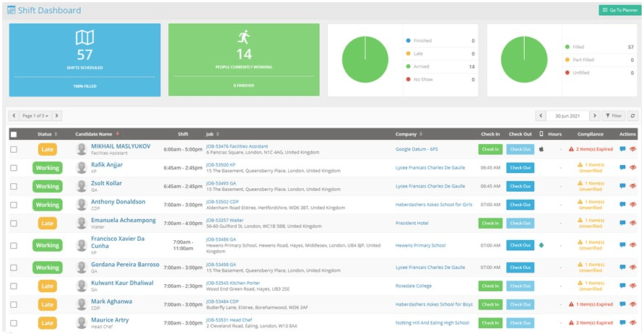The width and height of the screenshot is (644, 336).
Task: Check Out Rafik Anjjar
Action: (521, 167)
